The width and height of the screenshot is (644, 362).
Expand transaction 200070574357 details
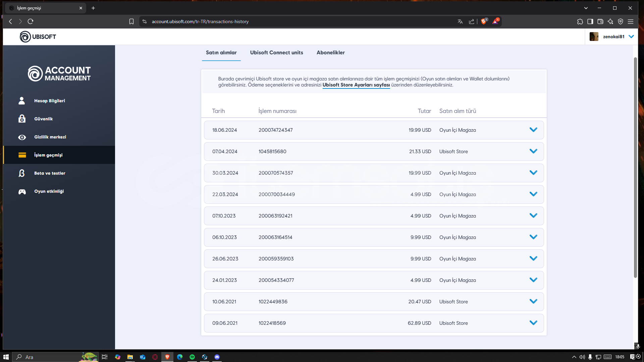(533, 173)
